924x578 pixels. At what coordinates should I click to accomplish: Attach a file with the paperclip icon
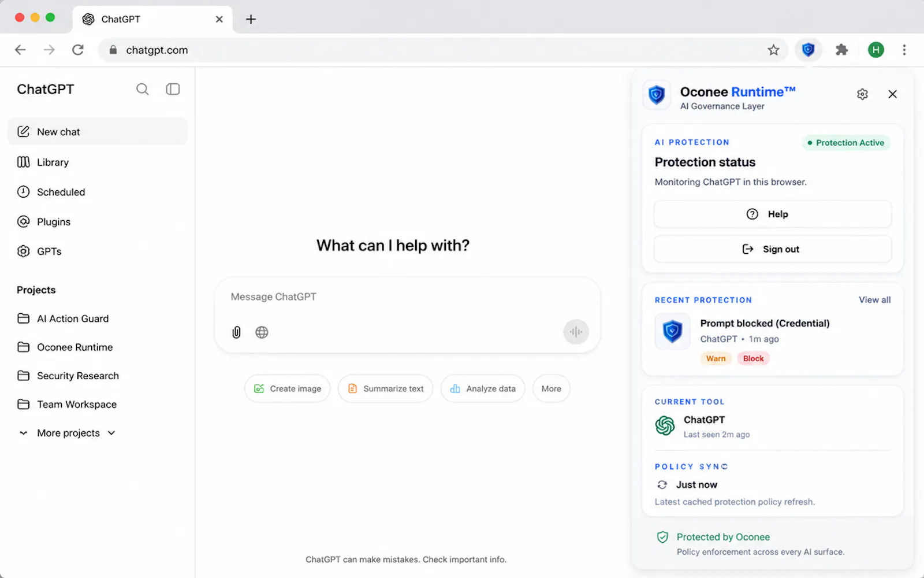point(236,332)
